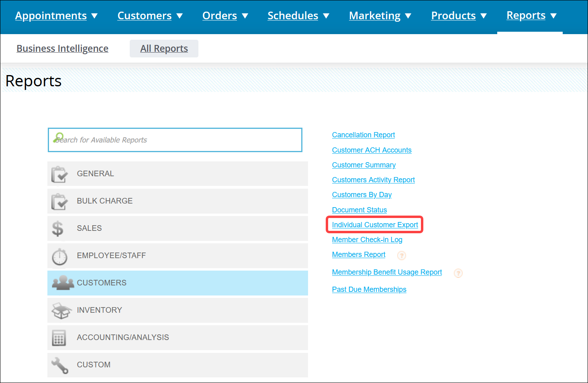Click the Customers people group icon
The image size is (588, 383).
(63, 283)
